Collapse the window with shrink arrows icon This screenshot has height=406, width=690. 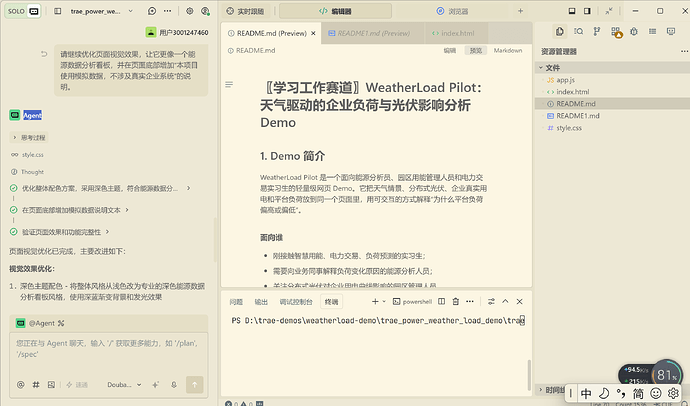point(609,11)
